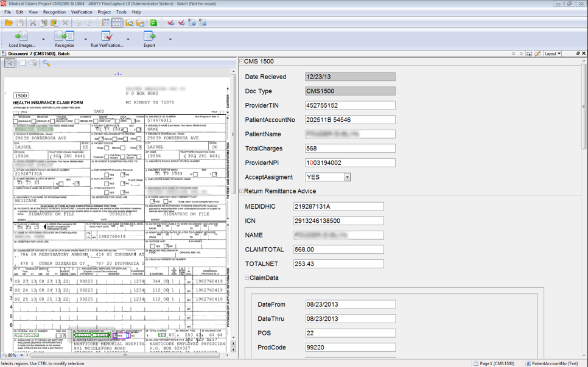The height and width of the screenshot is (367, 588).
Task: Click the ProviderNPI input field
Action: pos(350,163)
